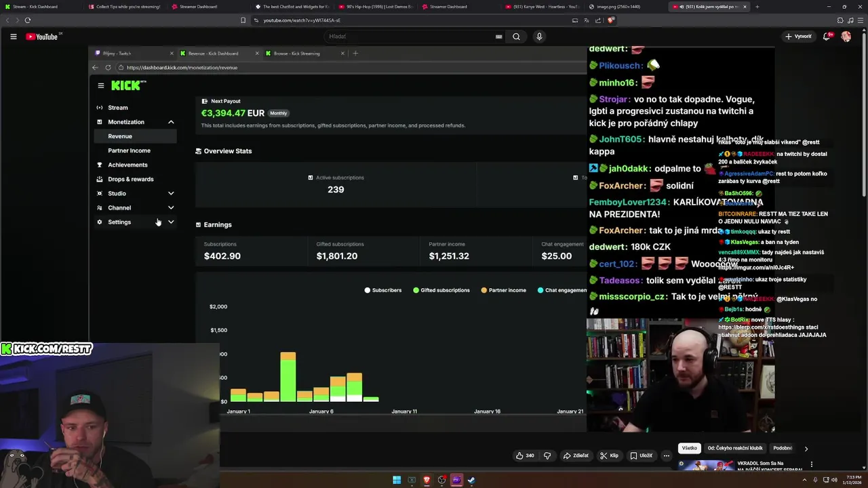868x488 pixels.
Task: Expand the Settings section chevron
Action: [x=171, y=222]
